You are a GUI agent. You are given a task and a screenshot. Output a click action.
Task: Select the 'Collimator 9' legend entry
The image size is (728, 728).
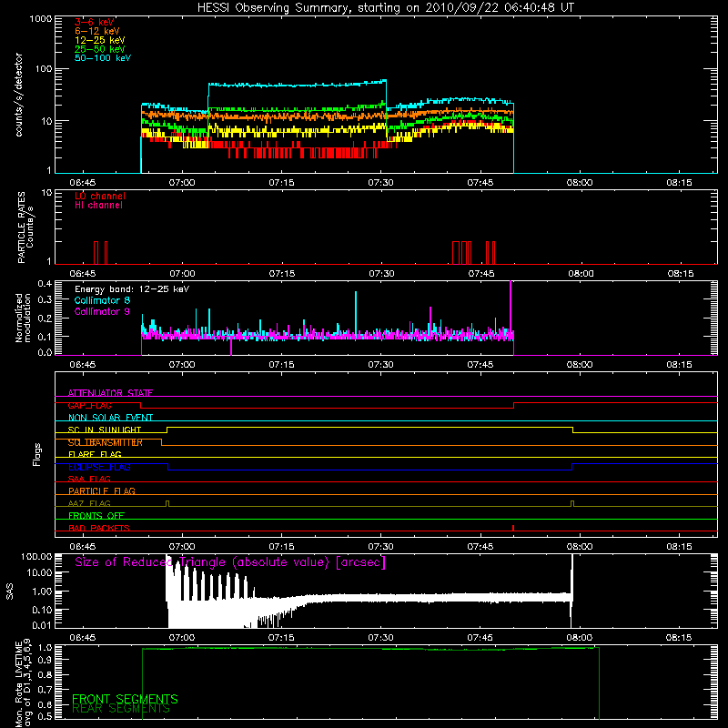(x=102, y=311)
